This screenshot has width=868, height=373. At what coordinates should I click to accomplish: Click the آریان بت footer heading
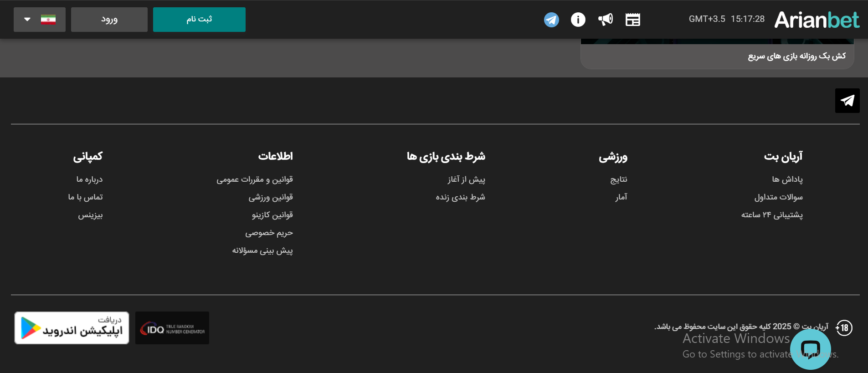tap(783, 157)
